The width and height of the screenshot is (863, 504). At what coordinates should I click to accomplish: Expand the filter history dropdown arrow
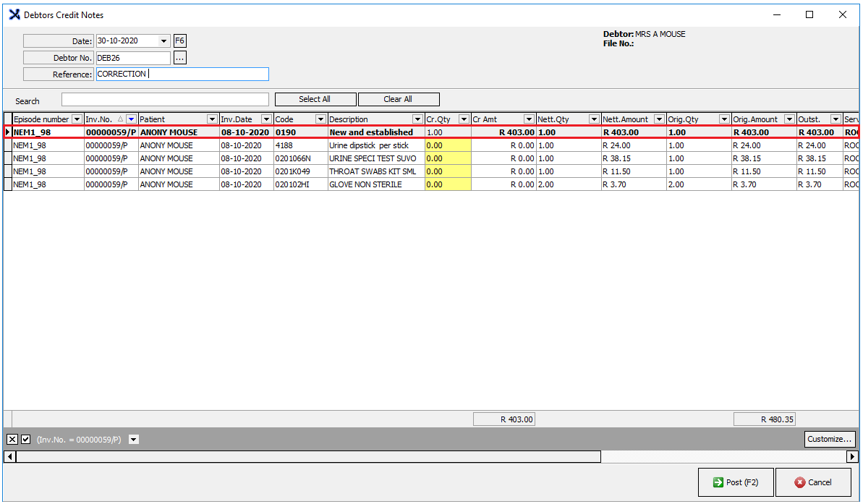133,440
